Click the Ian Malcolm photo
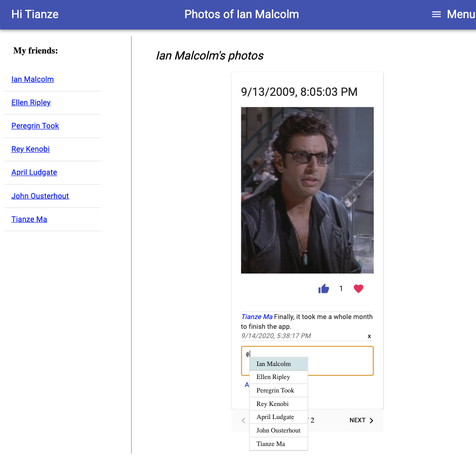This screenshot has width=476, height=466. [307, 190]
